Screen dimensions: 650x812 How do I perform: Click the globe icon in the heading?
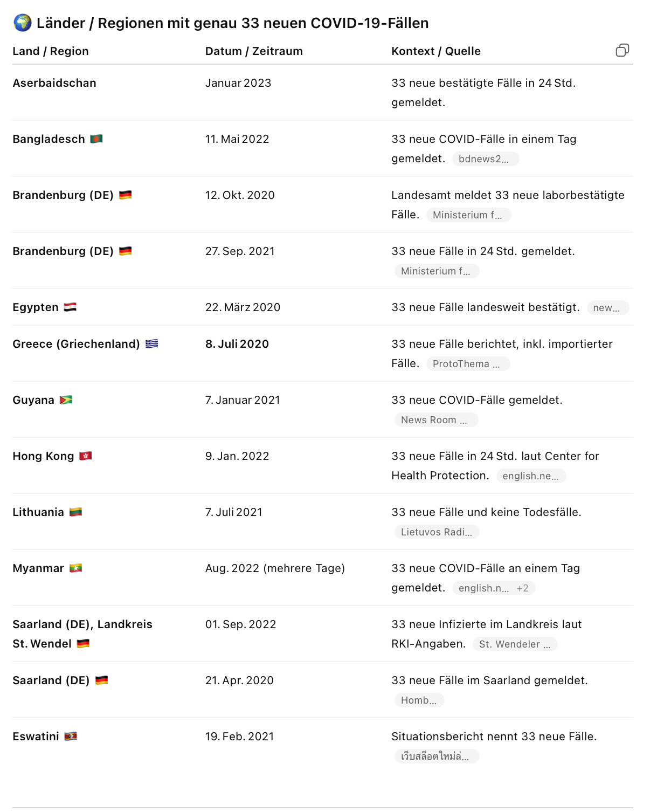coord(23,23)
